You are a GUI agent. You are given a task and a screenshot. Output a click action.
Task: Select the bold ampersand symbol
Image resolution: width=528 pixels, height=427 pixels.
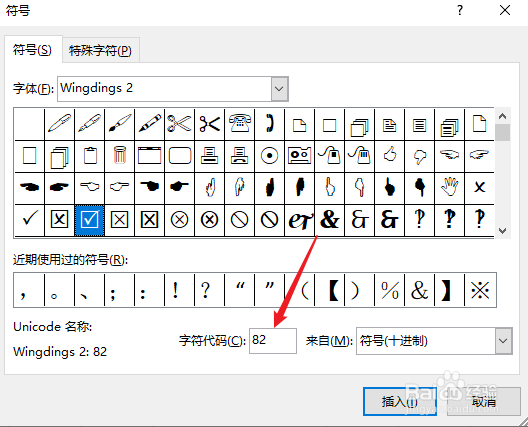329,220
